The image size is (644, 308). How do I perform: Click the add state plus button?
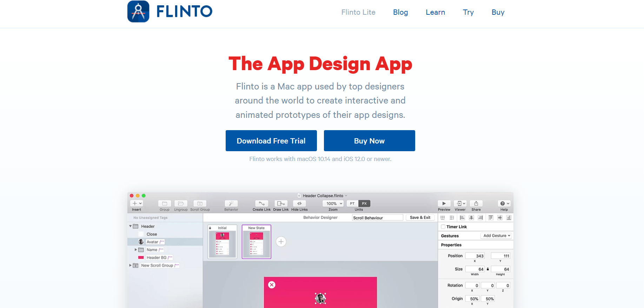(x=281, y=242)
